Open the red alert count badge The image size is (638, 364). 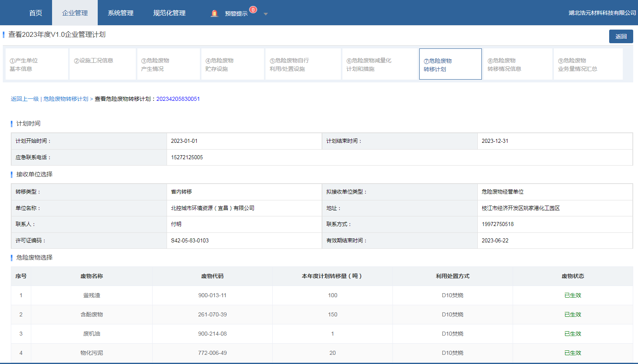tap(253, 10)
